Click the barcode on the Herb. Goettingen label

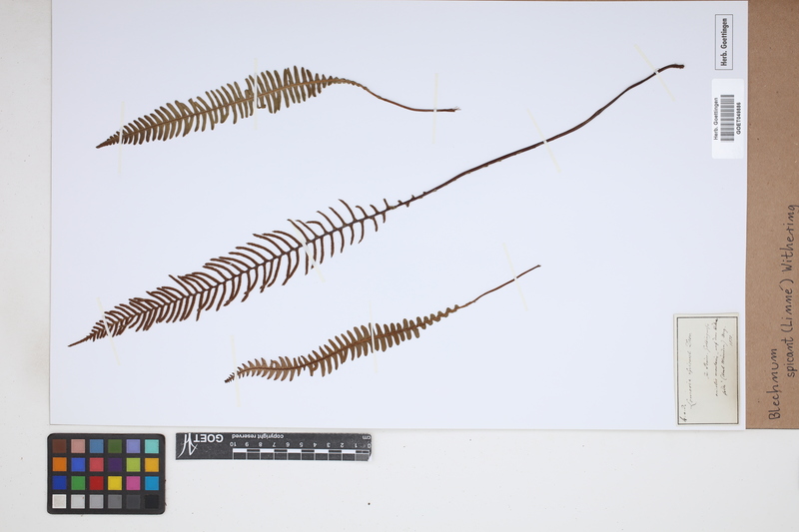(x=727, y=116)
